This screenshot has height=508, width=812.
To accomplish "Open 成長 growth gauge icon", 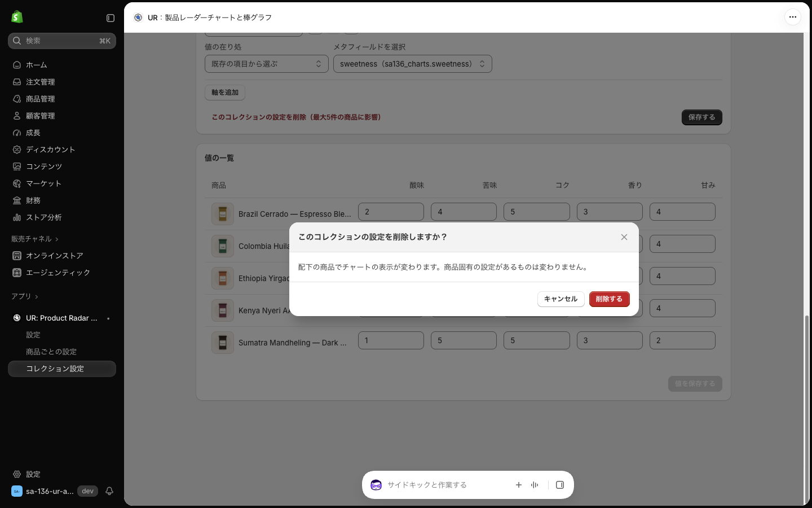I will pos(17,133).
